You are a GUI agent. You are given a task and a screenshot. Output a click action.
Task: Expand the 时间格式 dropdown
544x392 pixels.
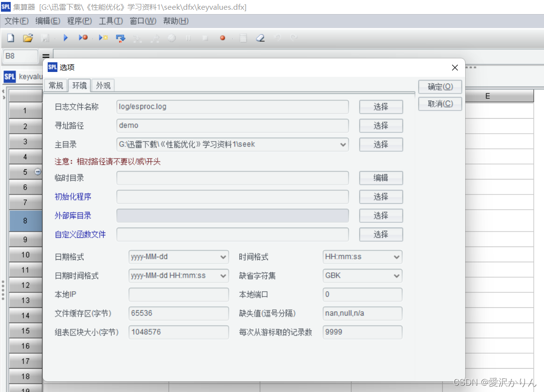click(397, 257)
